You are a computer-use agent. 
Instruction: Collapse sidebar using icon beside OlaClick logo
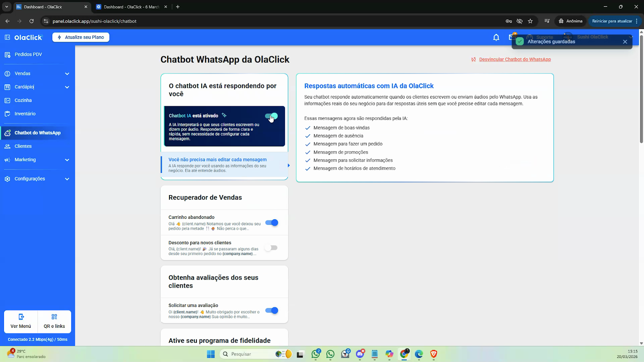coord(7,37)
